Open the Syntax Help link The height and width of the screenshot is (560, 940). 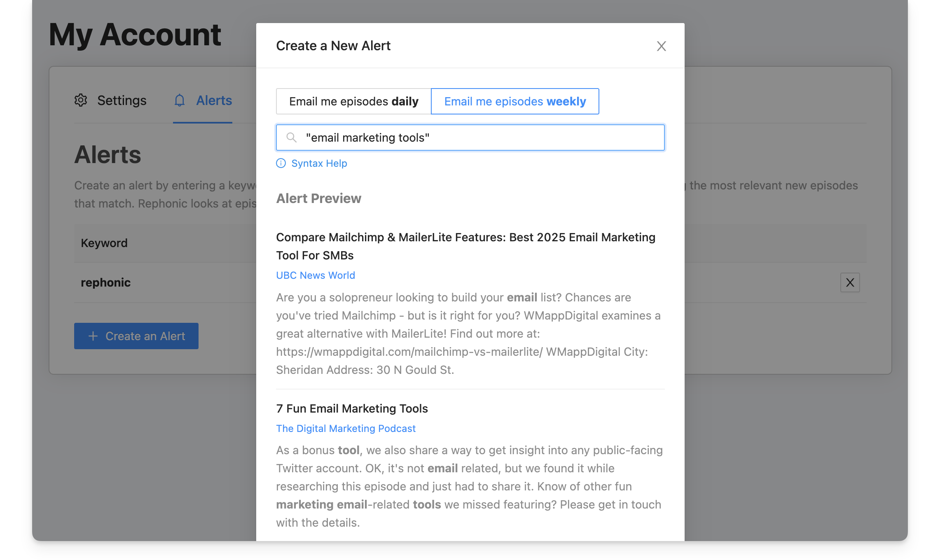tap(319, 163)
